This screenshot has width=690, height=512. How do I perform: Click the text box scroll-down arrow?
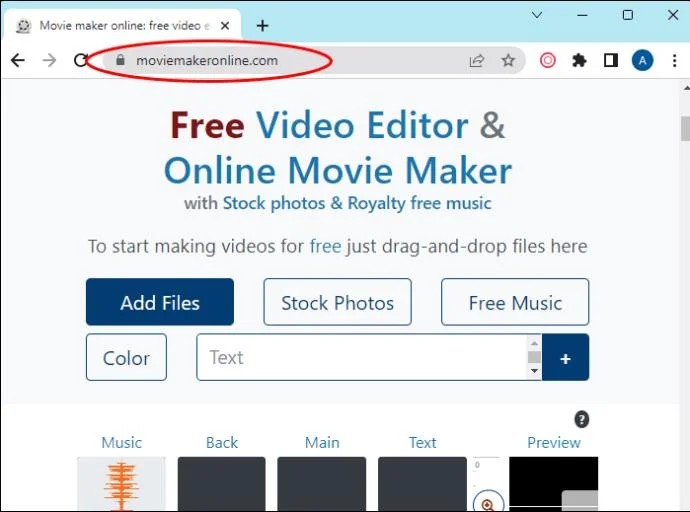tap(534, 371)
